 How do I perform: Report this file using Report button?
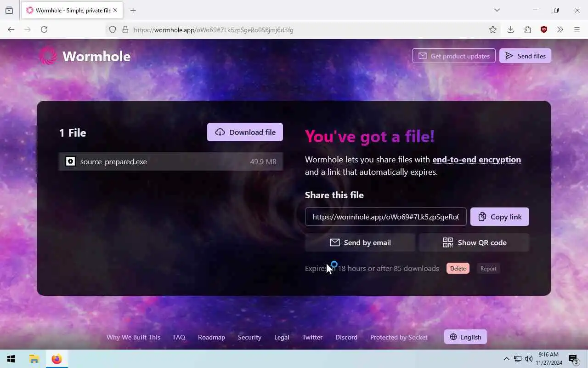[488, 268]
